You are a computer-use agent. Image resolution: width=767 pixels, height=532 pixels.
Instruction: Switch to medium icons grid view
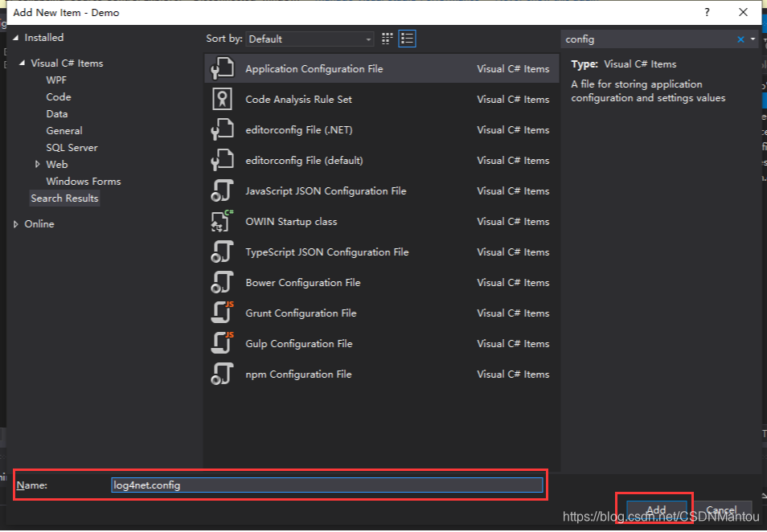(x=387, y=39)
